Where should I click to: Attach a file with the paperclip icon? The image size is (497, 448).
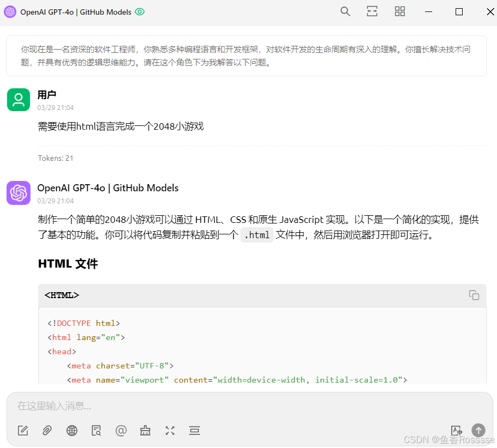tap(47, 431)
